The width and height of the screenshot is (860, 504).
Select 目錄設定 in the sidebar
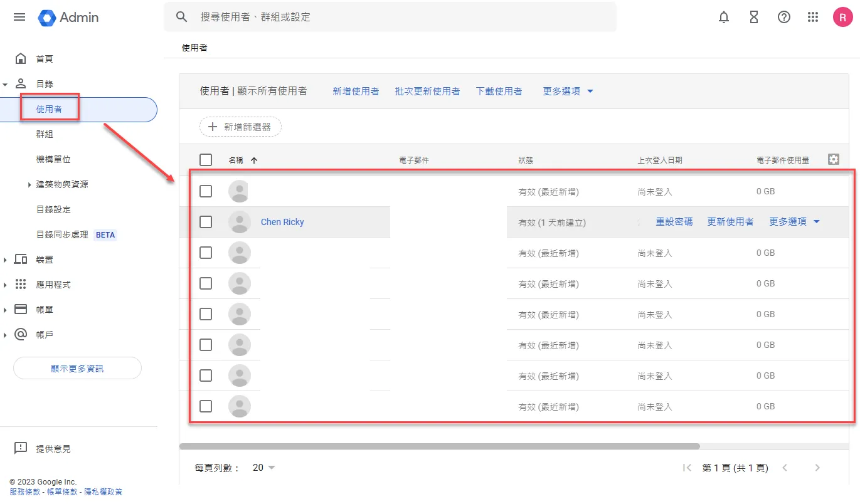pyautogui.click(x=53, y=209)
